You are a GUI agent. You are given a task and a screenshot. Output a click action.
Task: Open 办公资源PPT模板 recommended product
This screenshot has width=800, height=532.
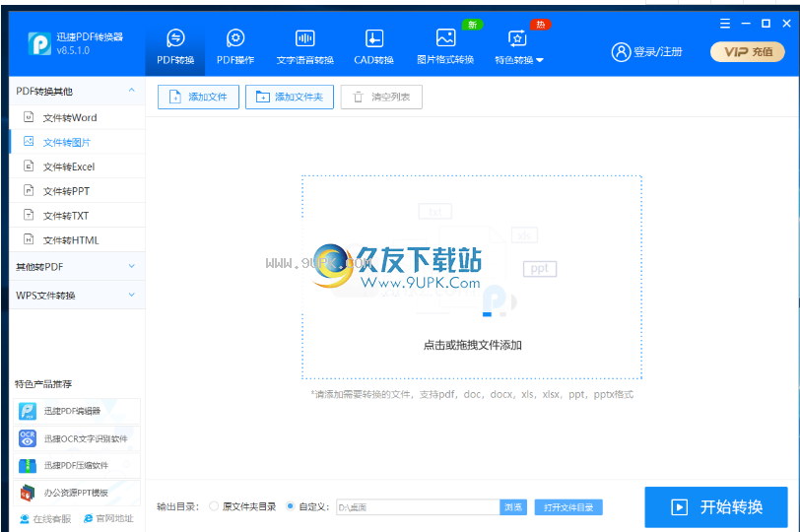77,493
